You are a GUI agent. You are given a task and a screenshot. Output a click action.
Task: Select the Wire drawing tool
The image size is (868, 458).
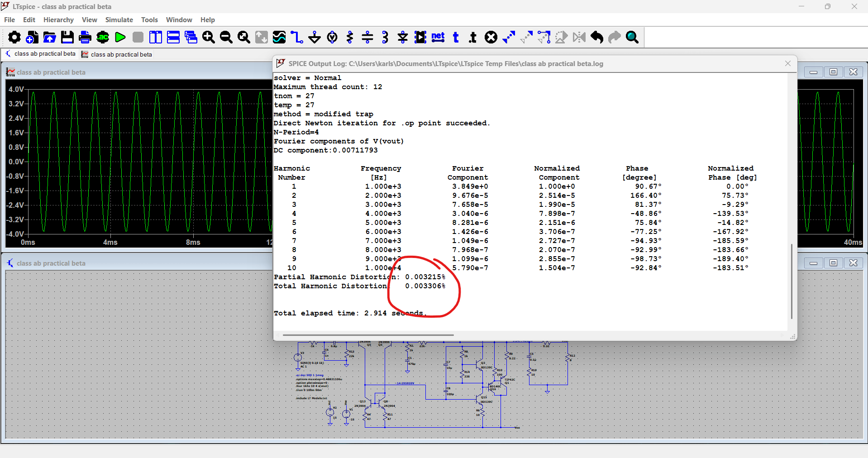(297, 37)
